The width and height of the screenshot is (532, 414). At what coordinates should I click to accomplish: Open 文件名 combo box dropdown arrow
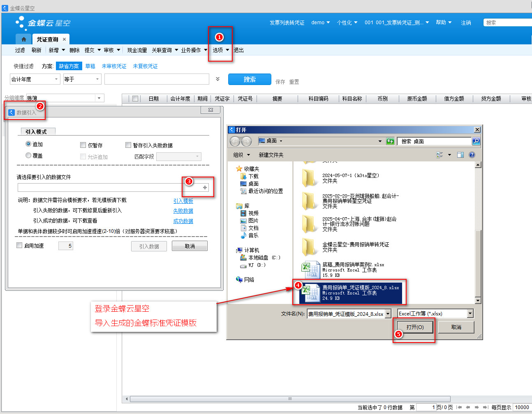point(388,314)
